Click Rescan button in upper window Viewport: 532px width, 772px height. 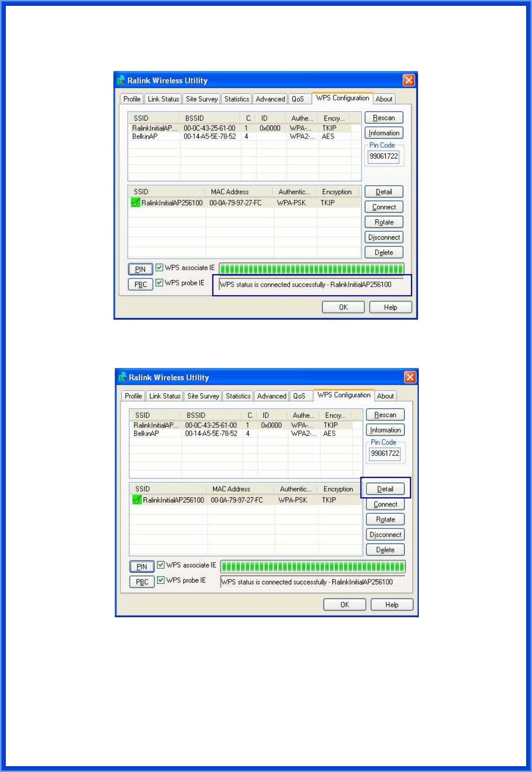pyautogui.click(x=384, y=118)
